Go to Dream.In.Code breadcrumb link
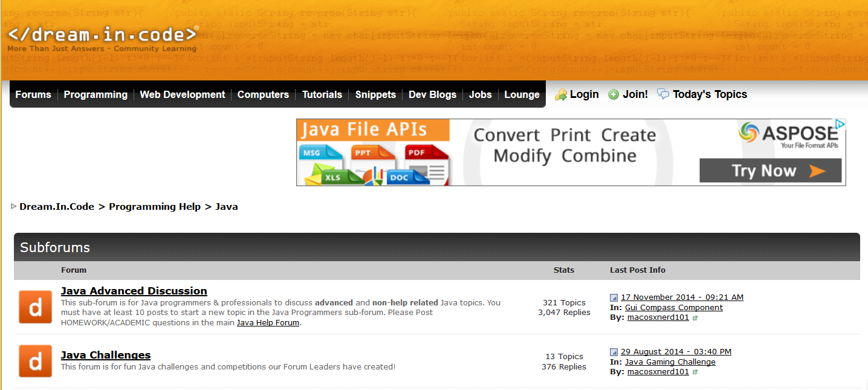The width and height of the screenshot is (868, 390). pyautogui.click(x=57, y=206)
